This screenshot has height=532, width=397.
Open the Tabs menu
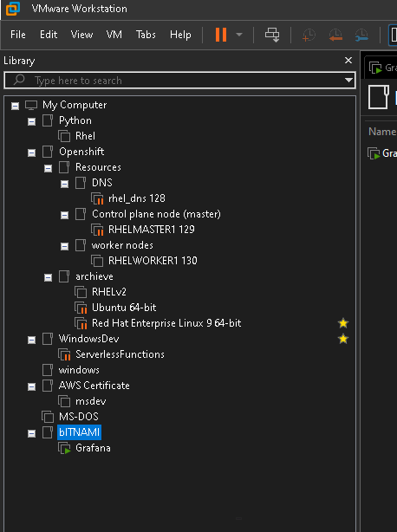coord(146,35)
